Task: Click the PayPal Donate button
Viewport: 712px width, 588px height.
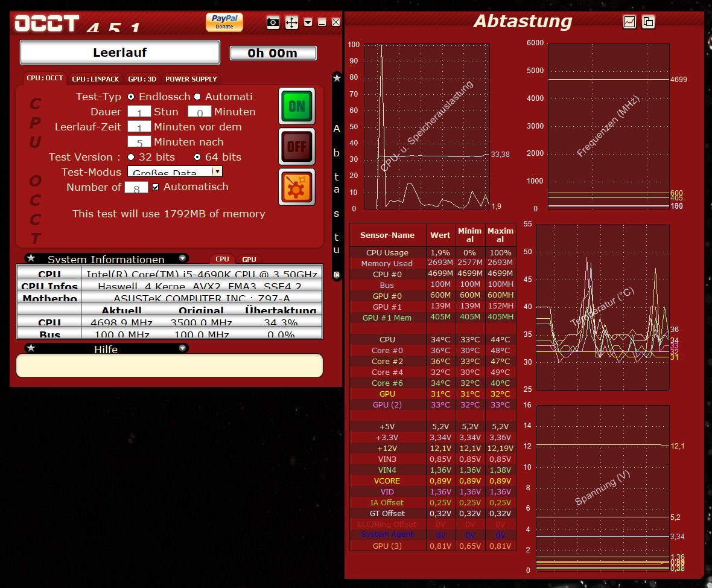Action: (224, 22)
